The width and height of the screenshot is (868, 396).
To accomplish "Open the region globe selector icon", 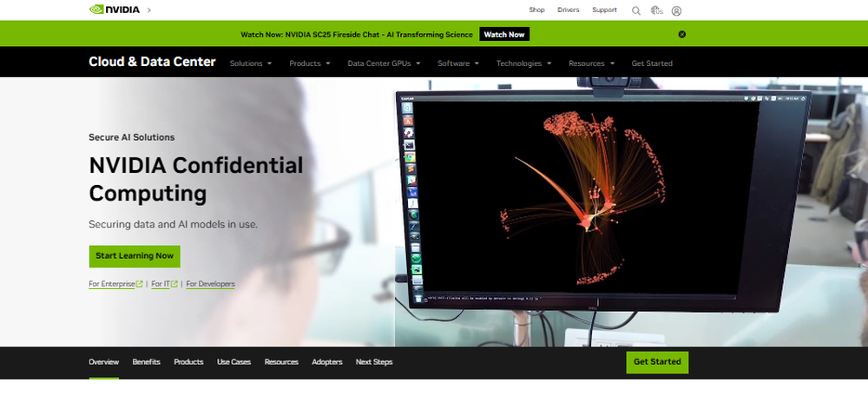I will (656, 10).
